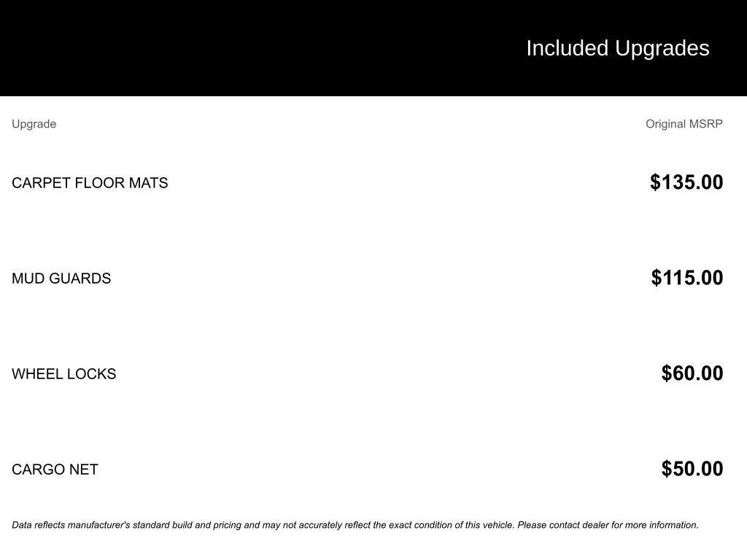Select the Upgrade column header
The image size is (747, 560).
(x=34, y=124)
